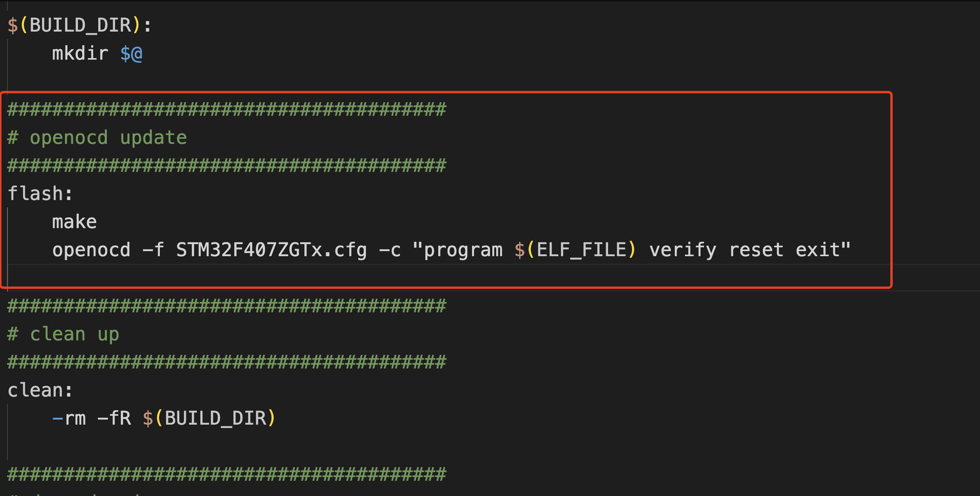Click the '# openocd update' comment
980x496 pixels.
97,138
